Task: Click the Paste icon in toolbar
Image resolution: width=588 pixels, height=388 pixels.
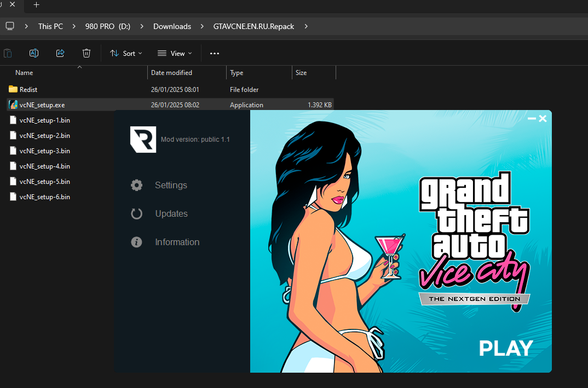Action: click(x=8, y=53)
